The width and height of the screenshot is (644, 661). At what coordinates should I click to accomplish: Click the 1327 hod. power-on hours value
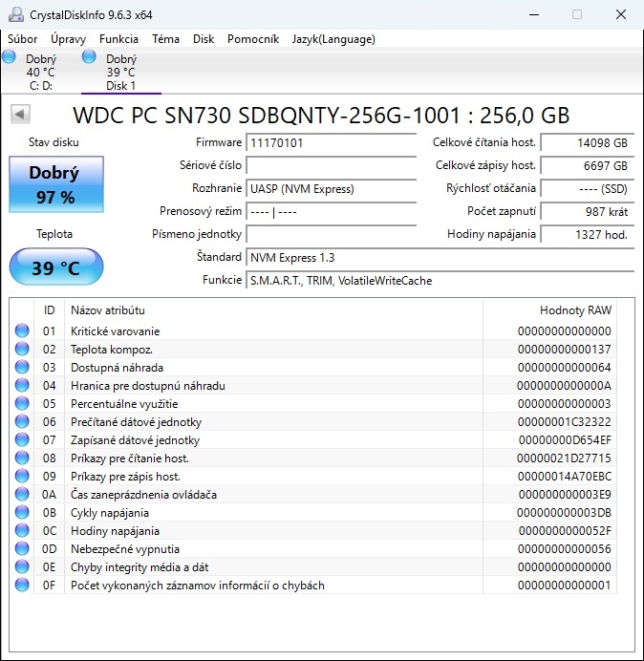coord(587,234)
